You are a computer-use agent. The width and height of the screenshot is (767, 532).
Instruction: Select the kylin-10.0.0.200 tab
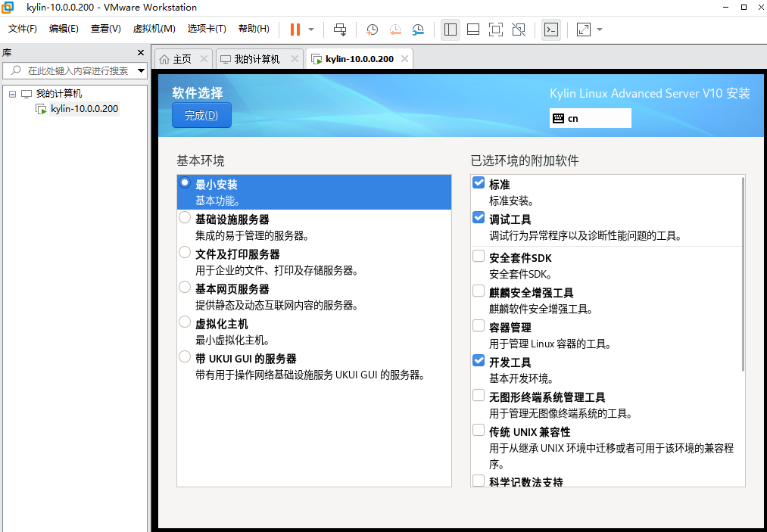360,59
